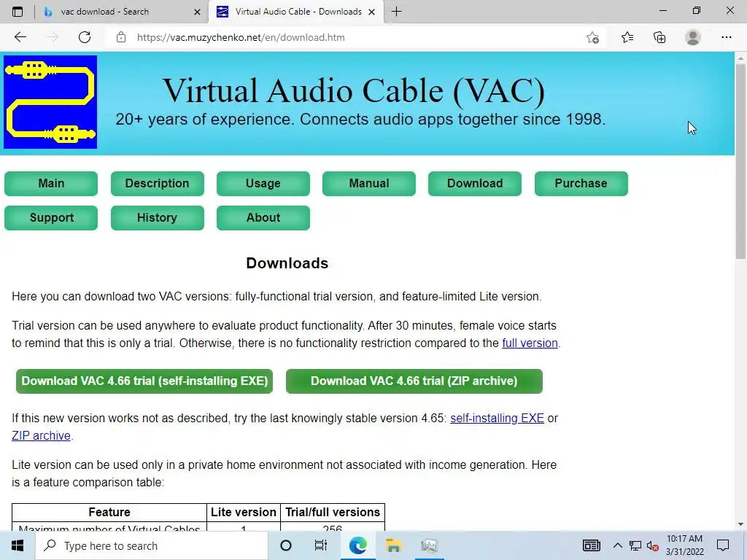The width and height of the screenshot is (747, 560).
Task: Open Edge settings and more menu
Action: coord(727,37)
